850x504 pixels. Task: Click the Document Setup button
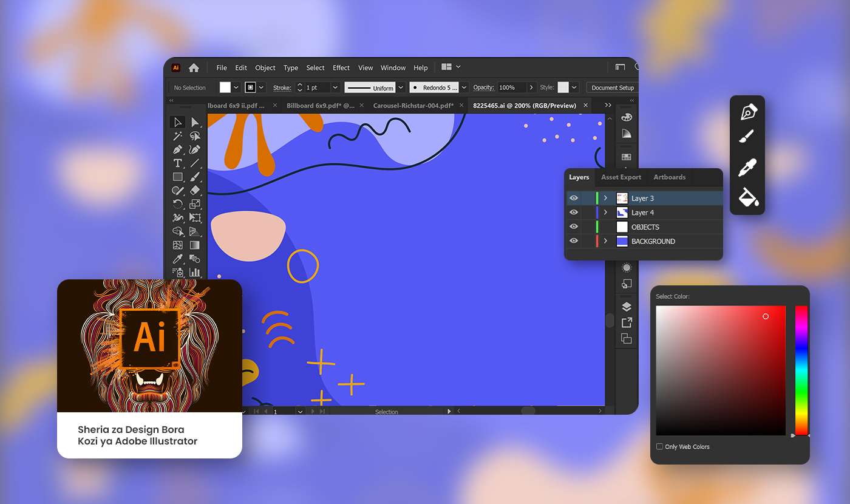613,87
